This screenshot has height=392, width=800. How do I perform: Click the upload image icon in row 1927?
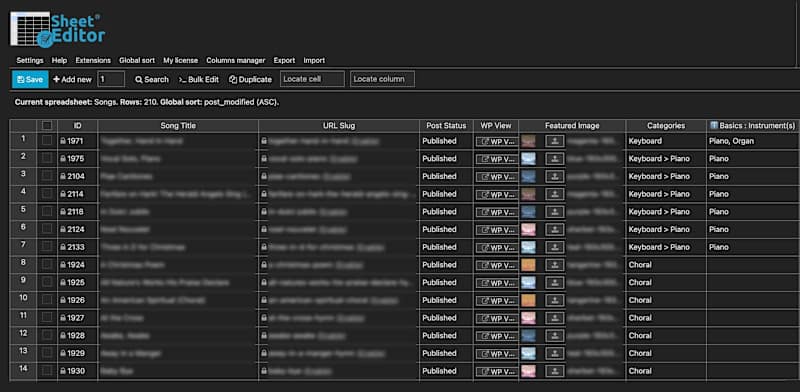coord(555,318)
